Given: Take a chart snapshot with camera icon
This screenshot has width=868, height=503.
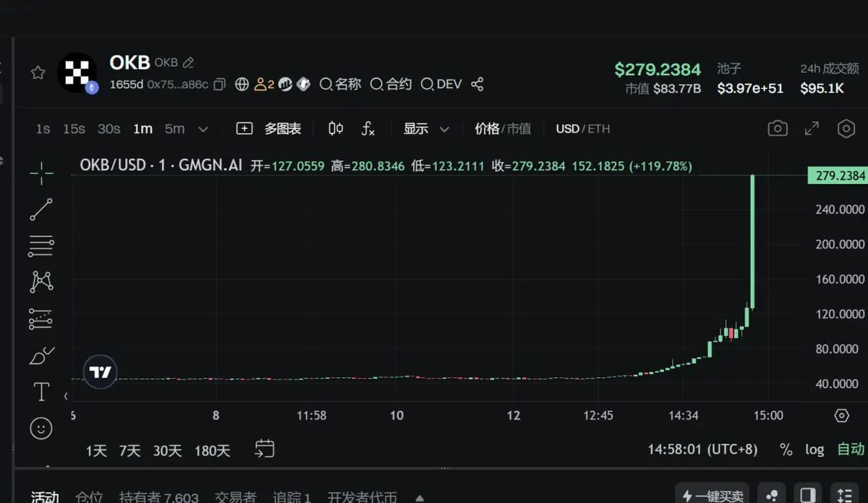Looking at the screenshot, I should [778, 129].
